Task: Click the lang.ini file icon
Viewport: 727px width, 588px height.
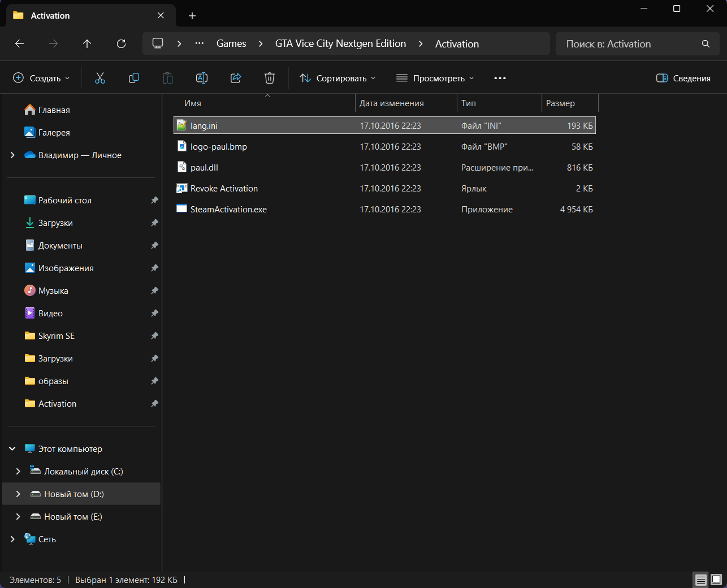Action: [181, 125]
